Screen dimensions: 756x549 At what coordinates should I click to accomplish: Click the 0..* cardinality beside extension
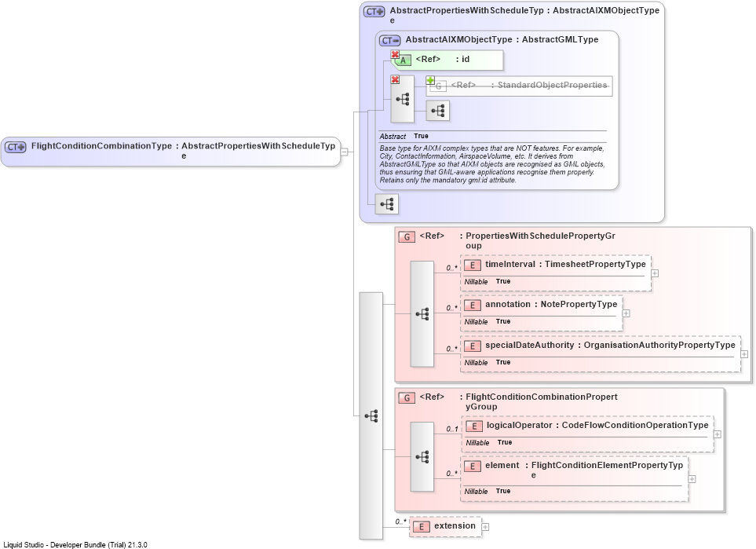tap(401, 522)
